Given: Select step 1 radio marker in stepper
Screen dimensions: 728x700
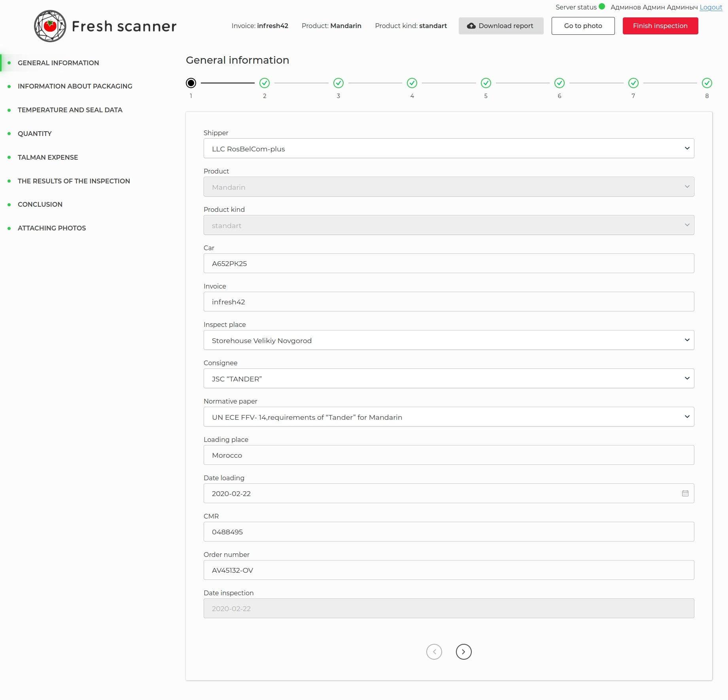Looking at the screenshot, I should coord(191,83).
